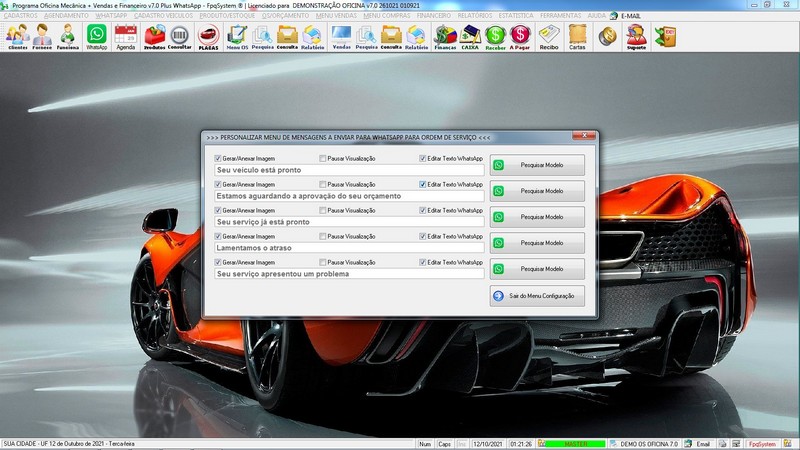Enable Pausar Visualização above 'Lamentamos o atraso'

322,236
